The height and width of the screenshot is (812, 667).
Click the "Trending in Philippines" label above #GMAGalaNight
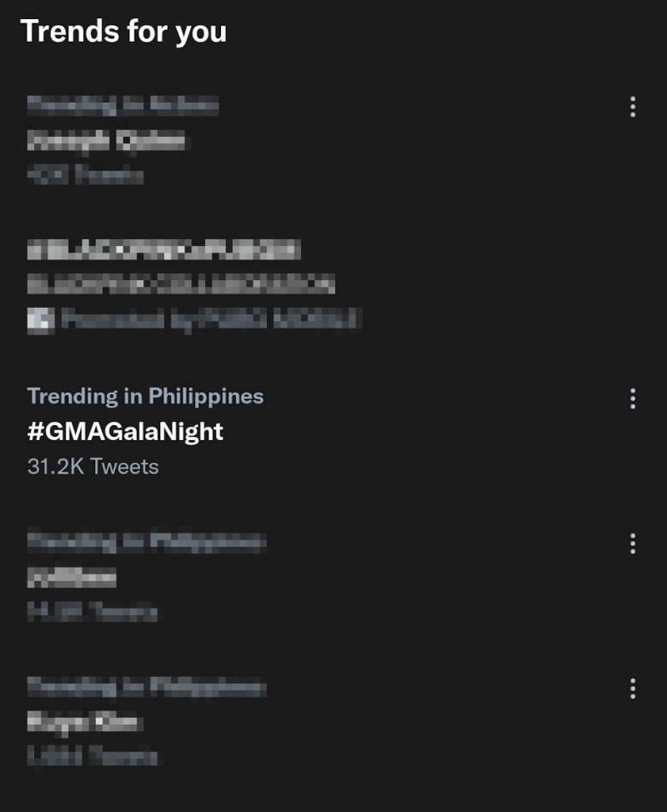point(145,396)
